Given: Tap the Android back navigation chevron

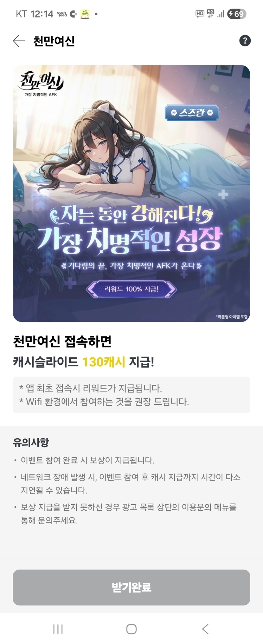Looking at the screenshot, I should 205,629.
